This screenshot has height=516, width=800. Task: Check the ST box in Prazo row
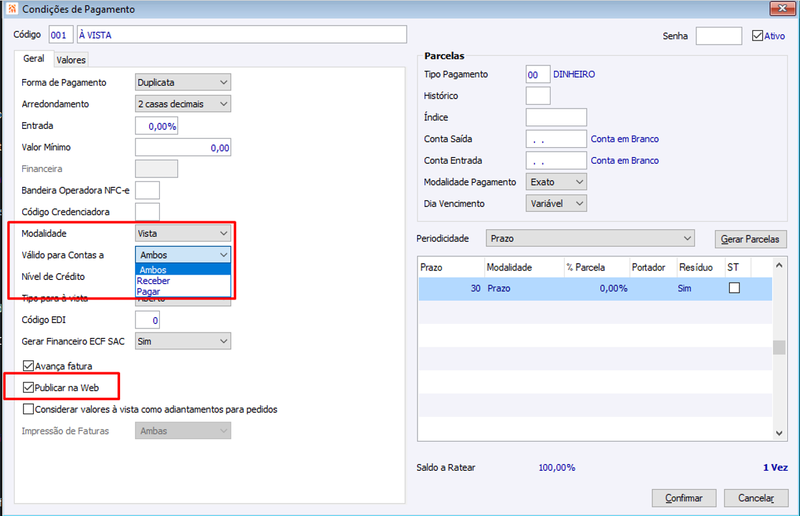click(734, 288)
